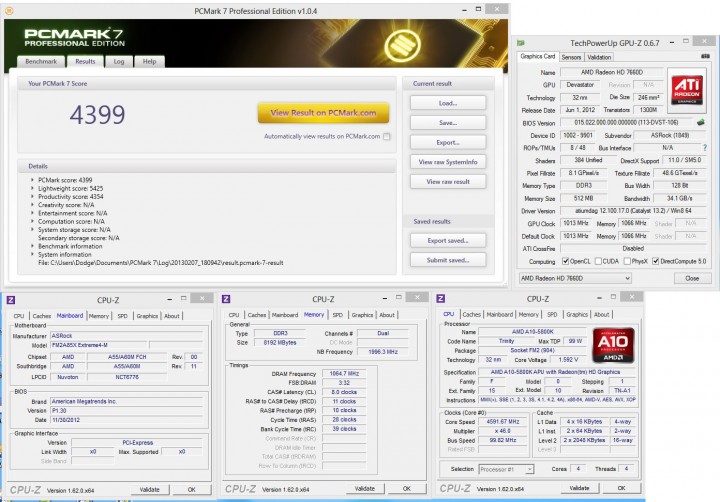
Task: Click View raw result button
Action: point(448,181)
